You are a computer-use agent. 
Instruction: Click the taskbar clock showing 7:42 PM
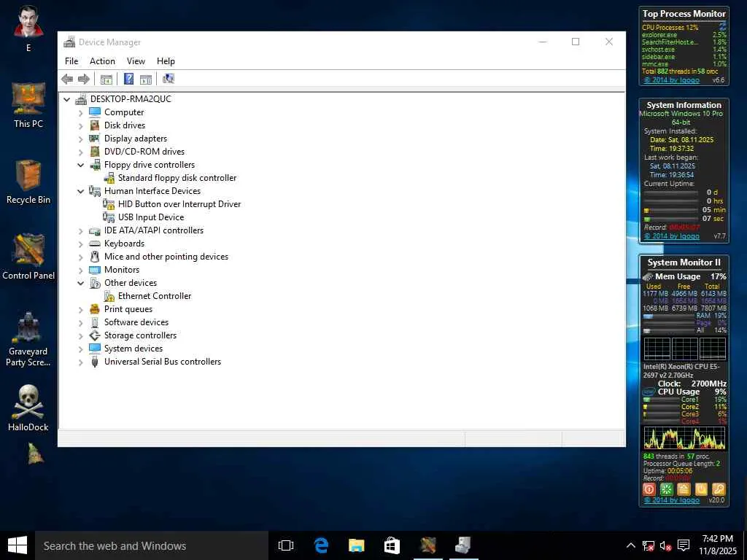point(718,545)
